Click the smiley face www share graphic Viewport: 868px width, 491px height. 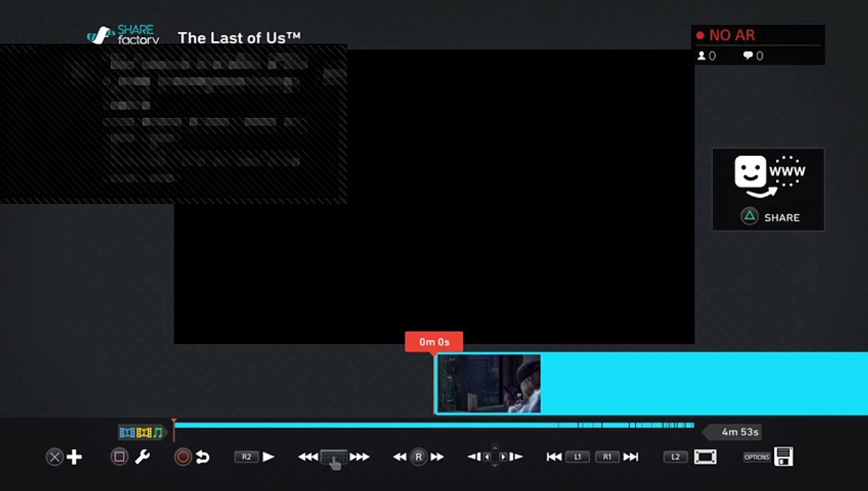[770, 176]
